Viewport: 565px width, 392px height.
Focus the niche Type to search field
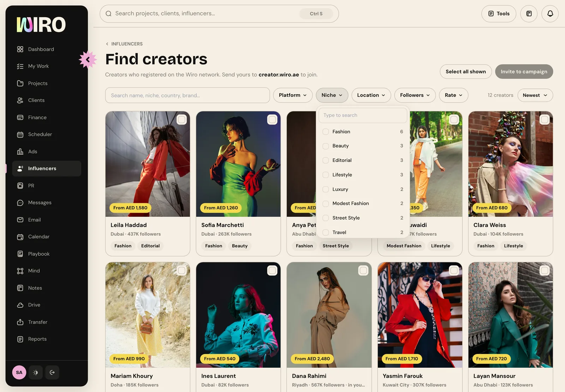coord(363,115)
